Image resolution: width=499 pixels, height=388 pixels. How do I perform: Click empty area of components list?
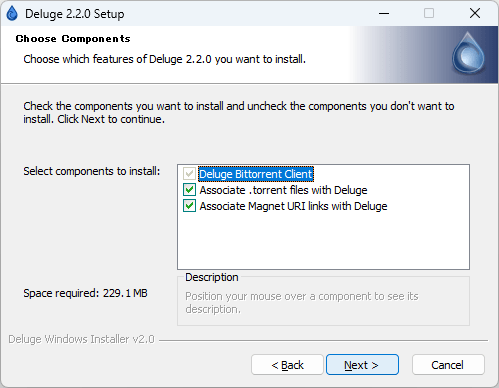pos(323,242)
